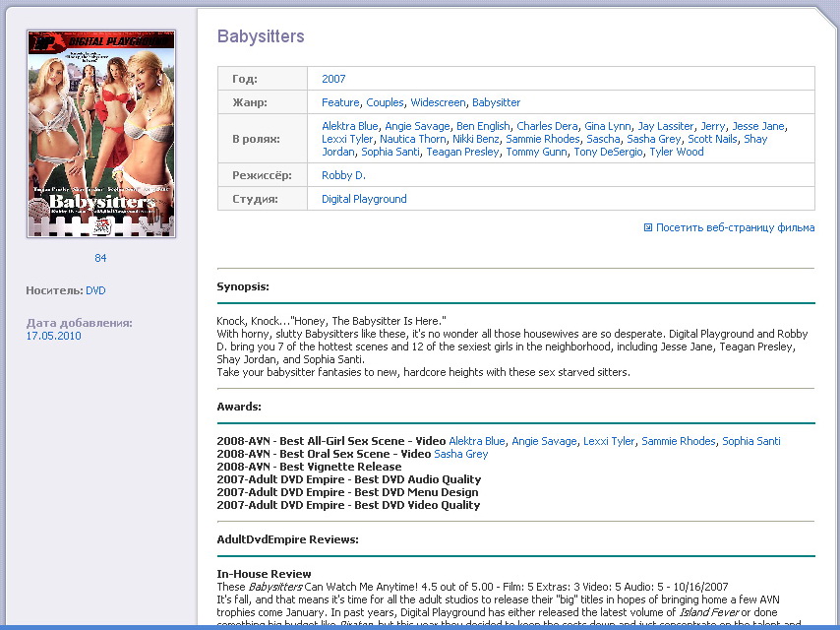Follow the Jesse Jane cast link
Screen dimensions: 840x630
(x=758, y=126)
